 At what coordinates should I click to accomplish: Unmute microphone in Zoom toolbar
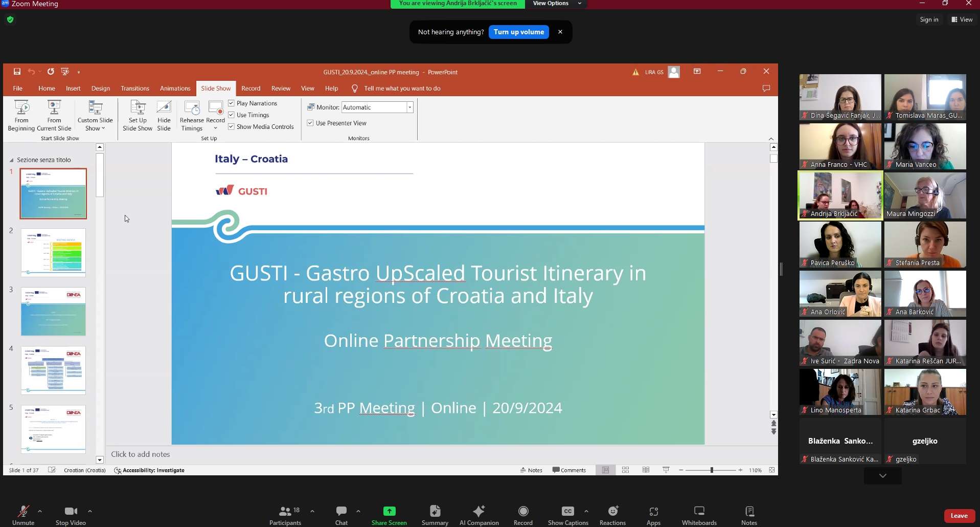coord(23,515)
